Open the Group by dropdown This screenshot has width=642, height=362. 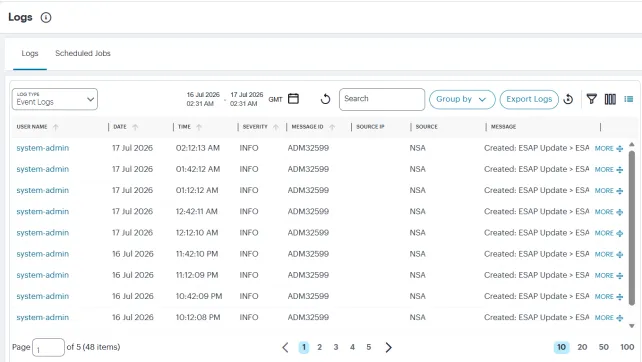[462, 99]
